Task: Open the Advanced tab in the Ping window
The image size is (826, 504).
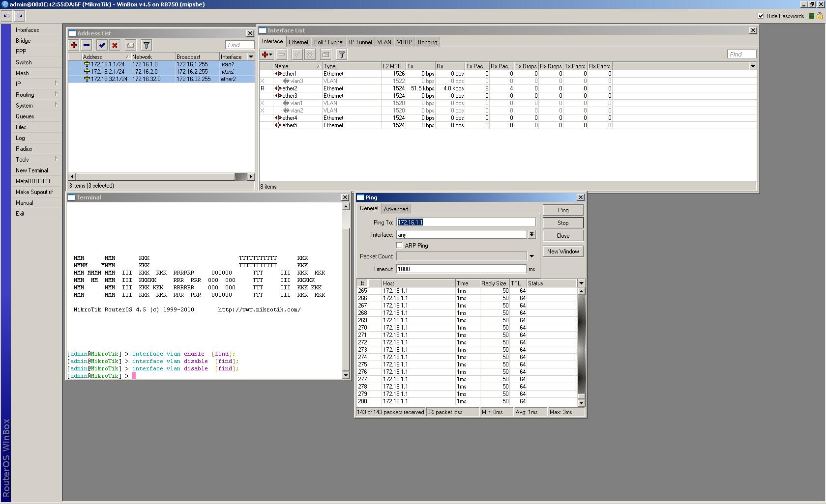Action: (396, 209)
